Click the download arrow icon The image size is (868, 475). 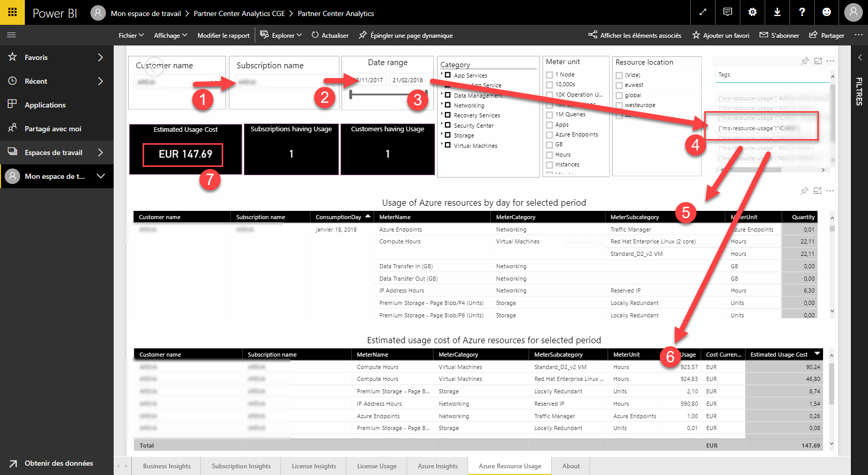pyautogui.click(x=777, y=12)
